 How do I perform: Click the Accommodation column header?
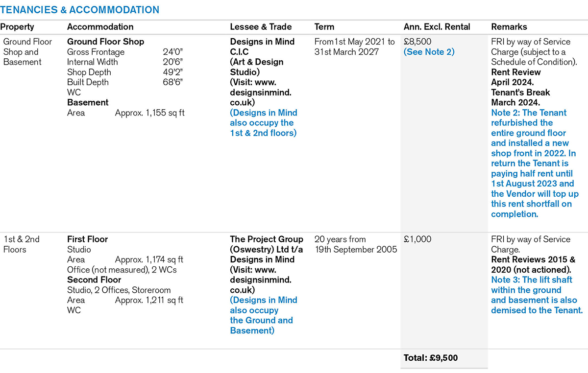point(100,27)
